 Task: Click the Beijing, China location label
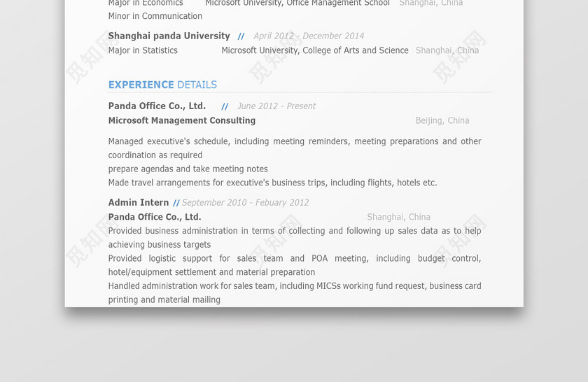[x=442, y=121]
